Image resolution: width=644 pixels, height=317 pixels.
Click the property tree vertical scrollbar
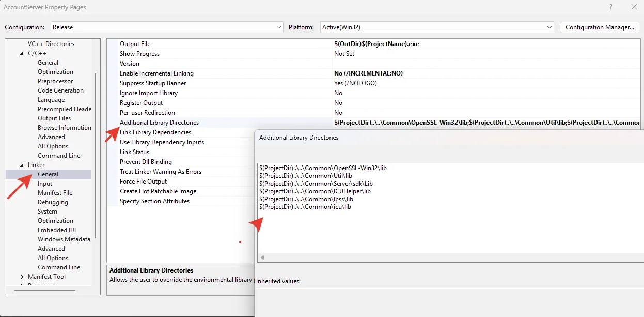(x=95, y=155)
